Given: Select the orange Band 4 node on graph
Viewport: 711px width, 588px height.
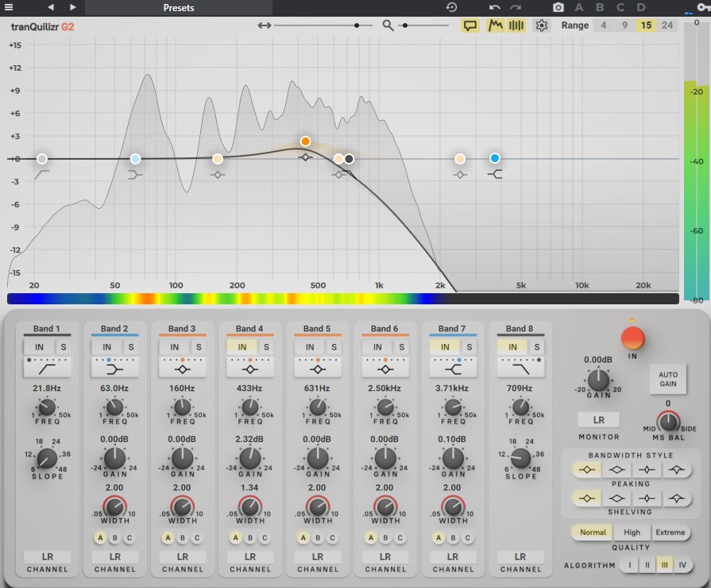Looking at the screenshot, I should pos(305,141).
